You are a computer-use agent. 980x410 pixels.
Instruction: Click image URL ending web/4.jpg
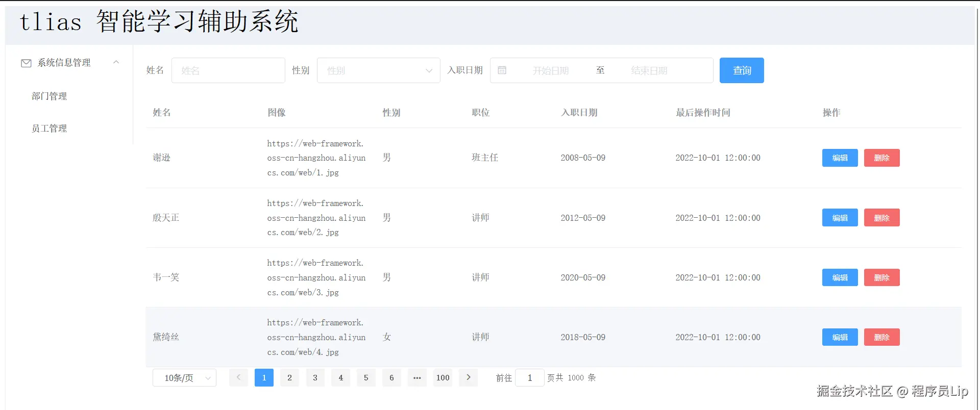316,337
